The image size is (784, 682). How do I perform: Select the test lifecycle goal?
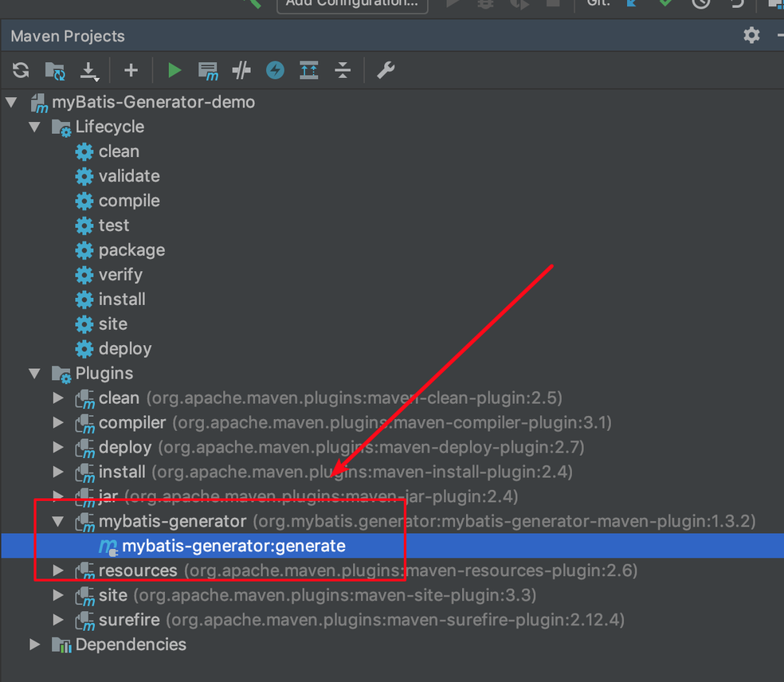(114, 225)
